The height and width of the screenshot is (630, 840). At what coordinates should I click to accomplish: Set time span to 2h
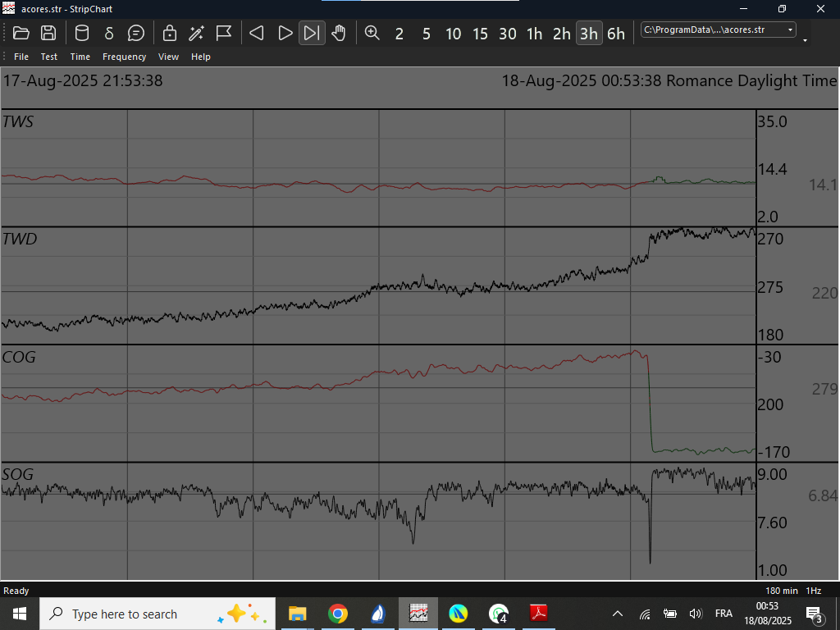[562, 34]
